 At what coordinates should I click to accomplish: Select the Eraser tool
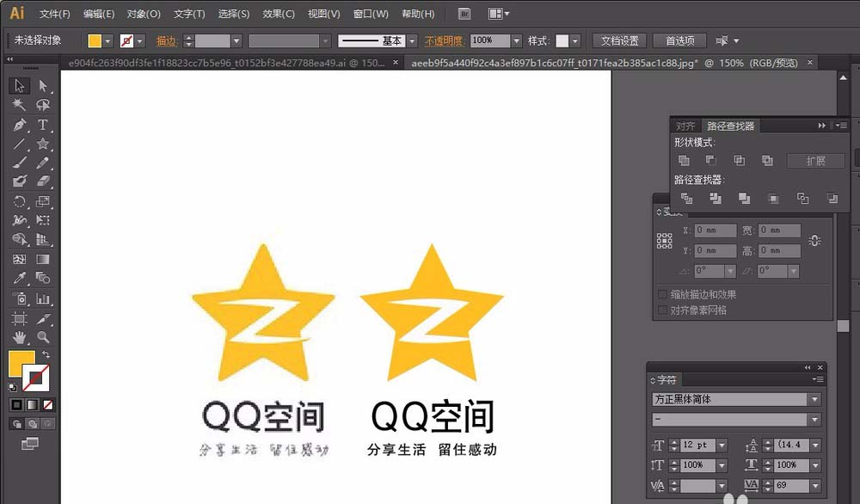(x=43, y=181)
